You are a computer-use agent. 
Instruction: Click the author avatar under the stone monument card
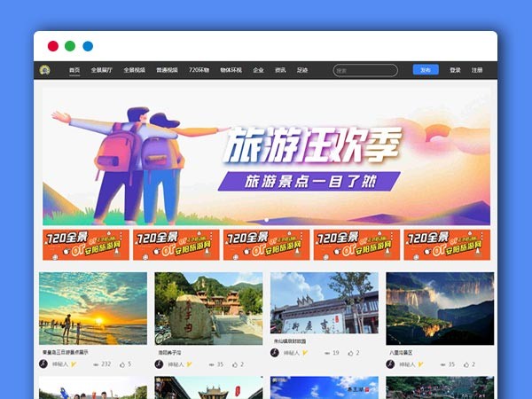[x=159, y=364]
